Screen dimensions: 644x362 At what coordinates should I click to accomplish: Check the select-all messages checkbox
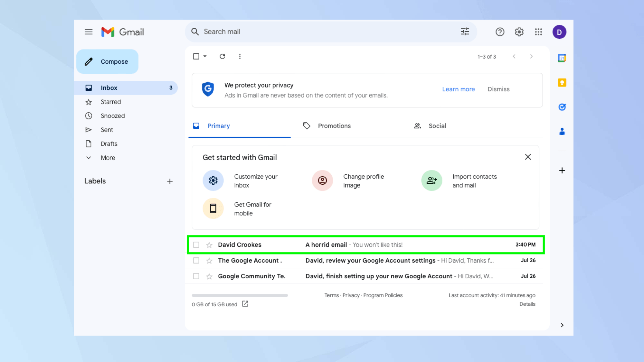(196, 56)
